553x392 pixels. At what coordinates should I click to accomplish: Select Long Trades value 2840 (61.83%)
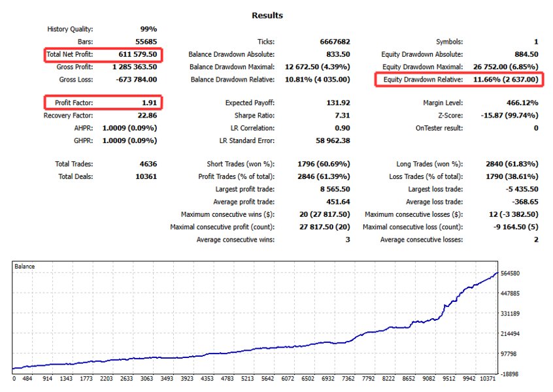point(512,164)
